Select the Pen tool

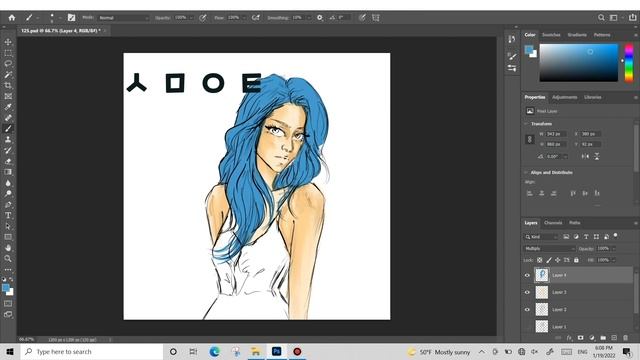pos(8,204)
